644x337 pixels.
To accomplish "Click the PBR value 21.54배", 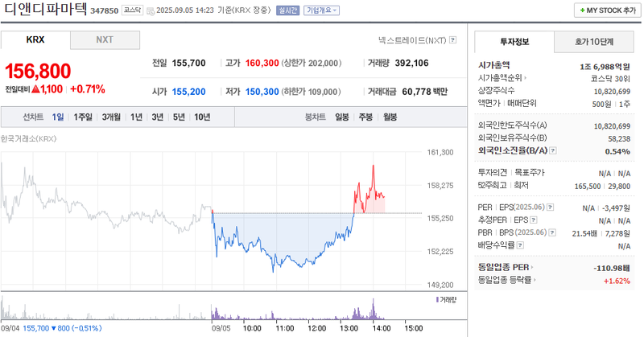I will tap(584, 233).
